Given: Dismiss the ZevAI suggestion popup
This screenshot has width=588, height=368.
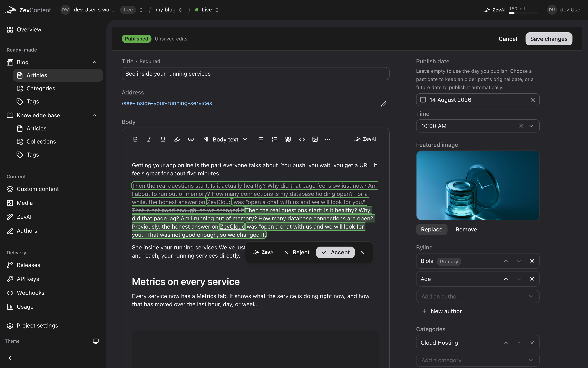Looking at the screenshot, I should pyautogui.click(x=362, y=252).
